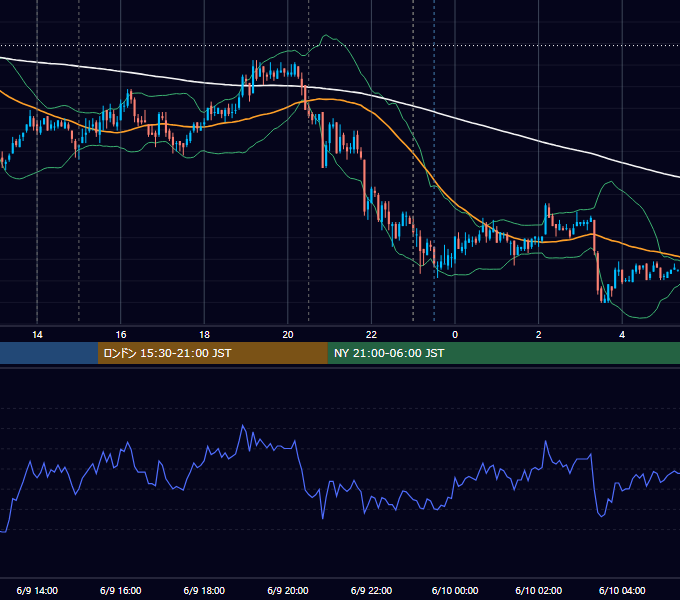This screenshot has width=680, height=600.
Task: Click the 22 label on price chart axis
Action: click(x=371, y=335)
